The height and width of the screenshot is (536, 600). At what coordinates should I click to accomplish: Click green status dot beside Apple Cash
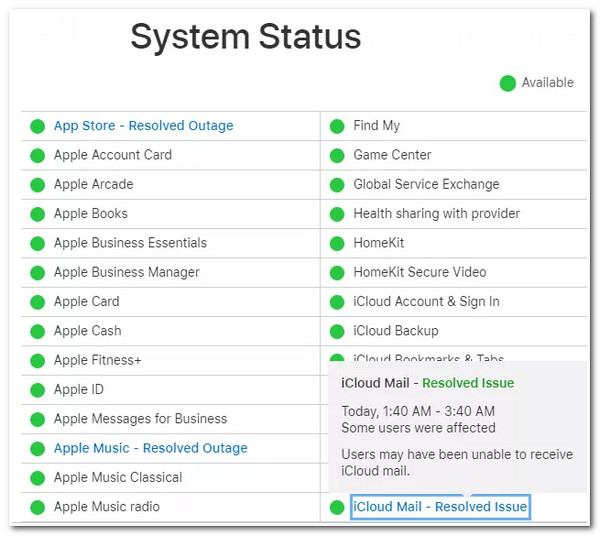coord(38,331)
